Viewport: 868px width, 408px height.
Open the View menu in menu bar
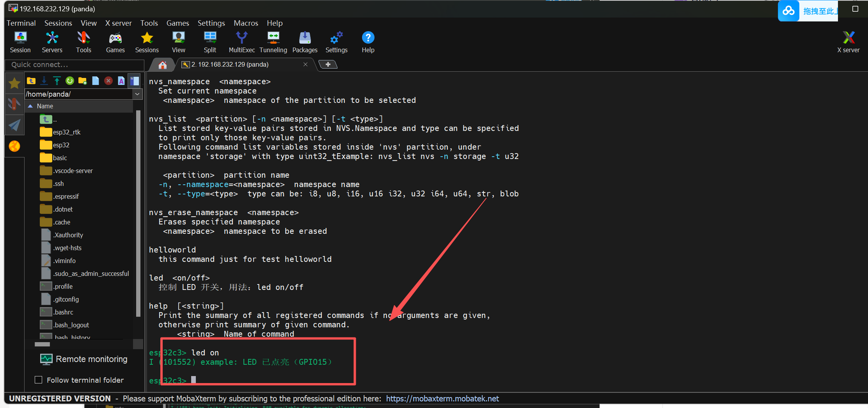click(x=89, y=23)
